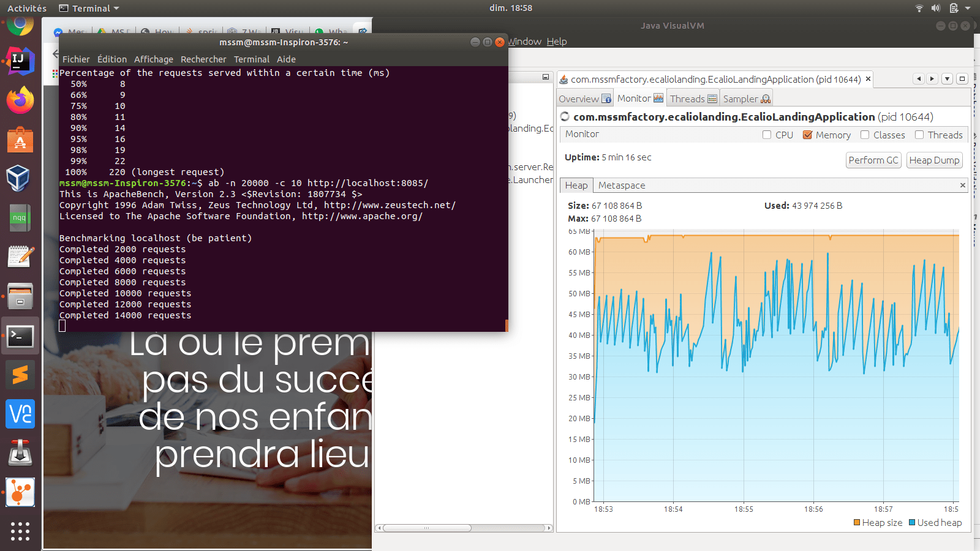
Task: Open the Aide menu in Terminal
Action: tap(286, 59)
